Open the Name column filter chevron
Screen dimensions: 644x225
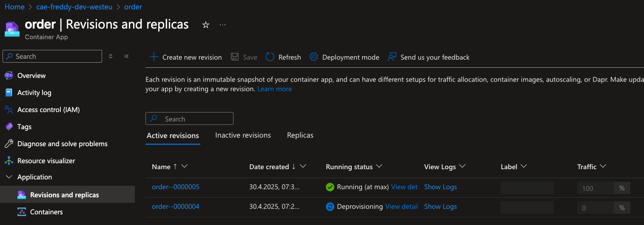click(184, 167)
